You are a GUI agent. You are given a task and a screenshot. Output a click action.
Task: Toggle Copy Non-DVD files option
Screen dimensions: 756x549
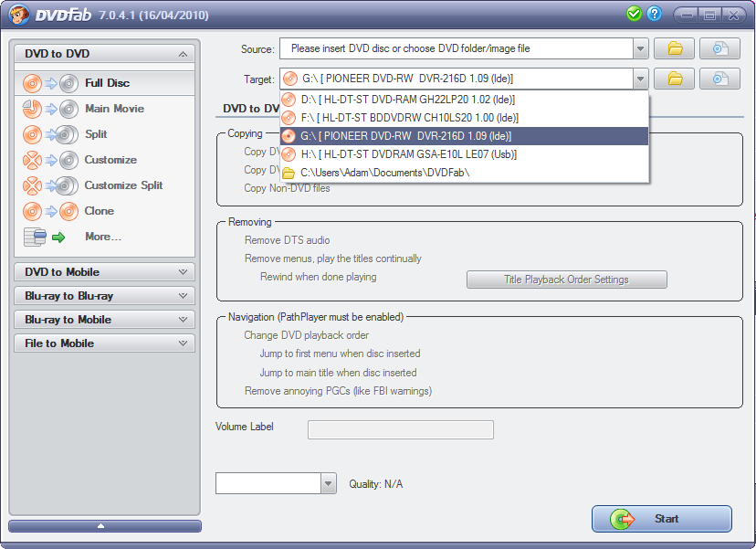click(x=287, y=188)
